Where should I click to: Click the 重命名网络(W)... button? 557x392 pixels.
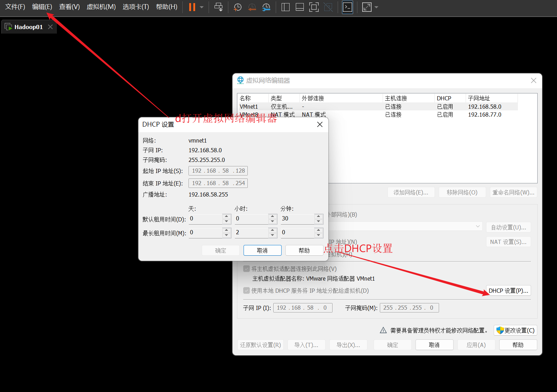point(514,193)
